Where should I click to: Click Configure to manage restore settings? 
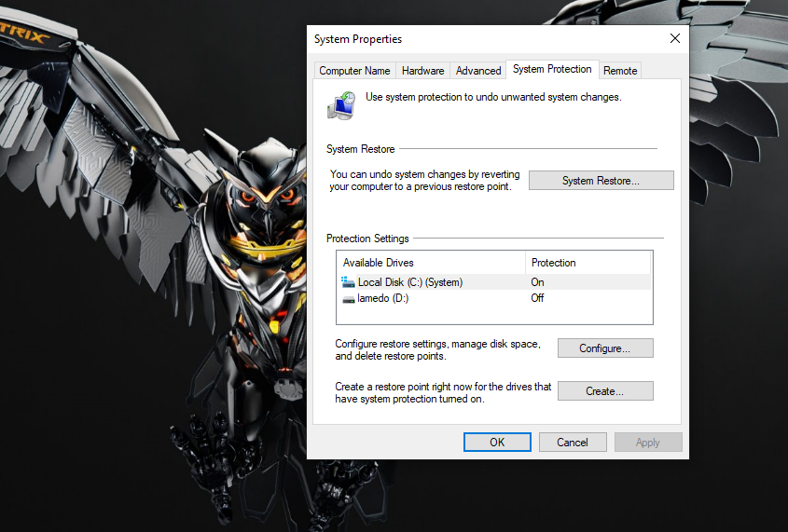click(x=604, y=348)
